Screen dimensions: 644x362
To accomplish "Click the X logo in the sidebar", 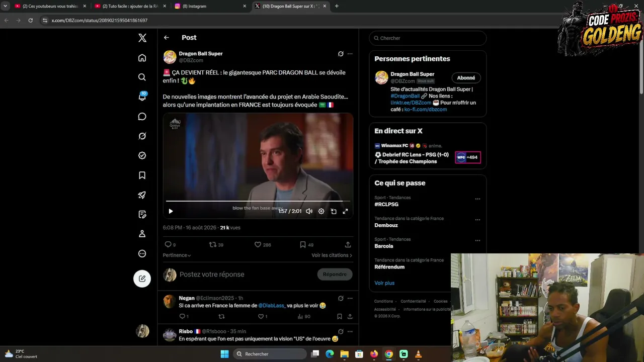I will (x=142, y=38).
